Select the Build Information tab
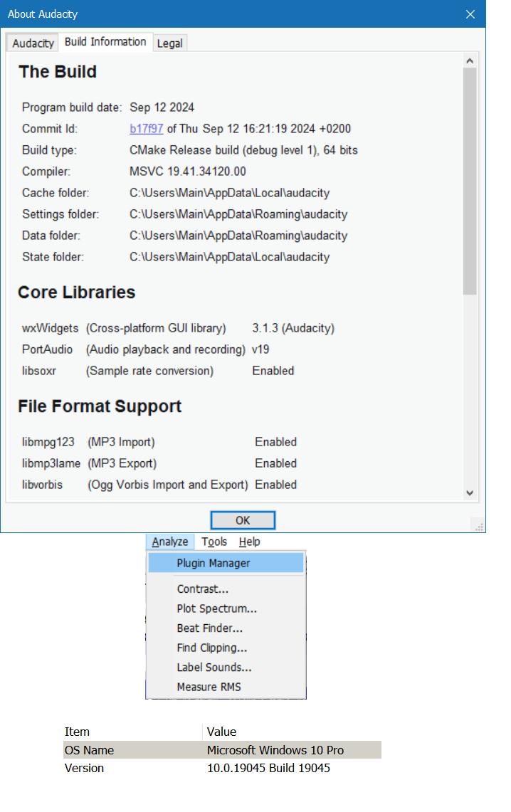 click(105, 42)
